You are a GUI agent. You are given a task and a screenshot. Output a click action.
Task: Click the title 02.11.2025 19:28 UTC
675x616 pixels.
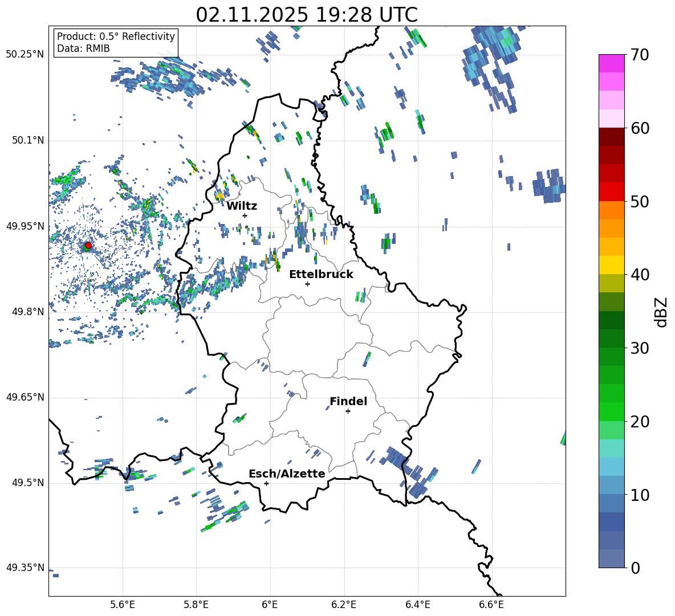point(307,15)
